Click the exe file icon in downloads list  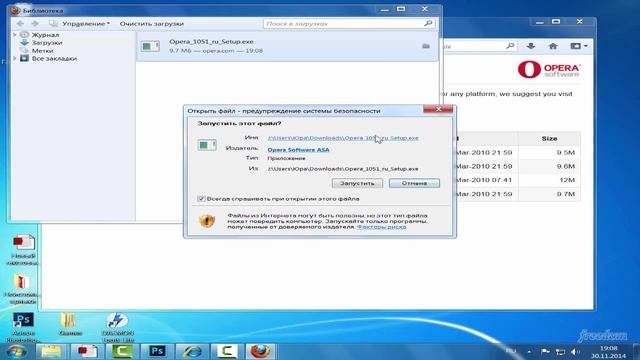150,46
